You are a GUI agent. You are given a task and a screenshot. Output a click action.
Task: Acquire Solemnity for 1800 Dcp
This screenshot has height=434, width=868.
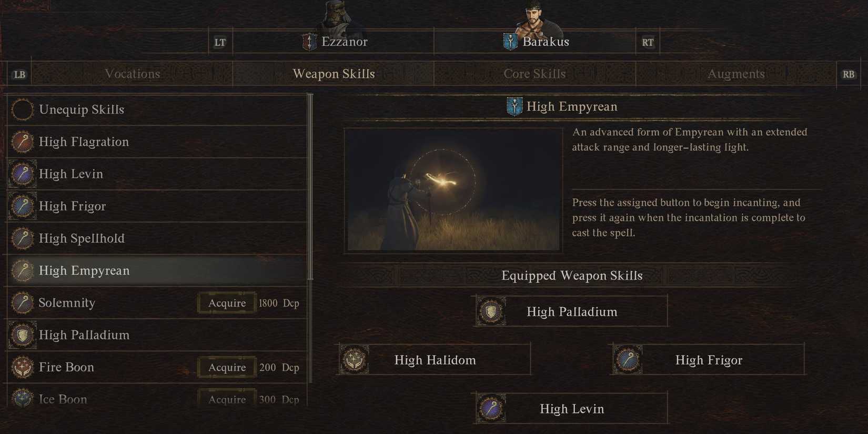(x=227, y=303)
